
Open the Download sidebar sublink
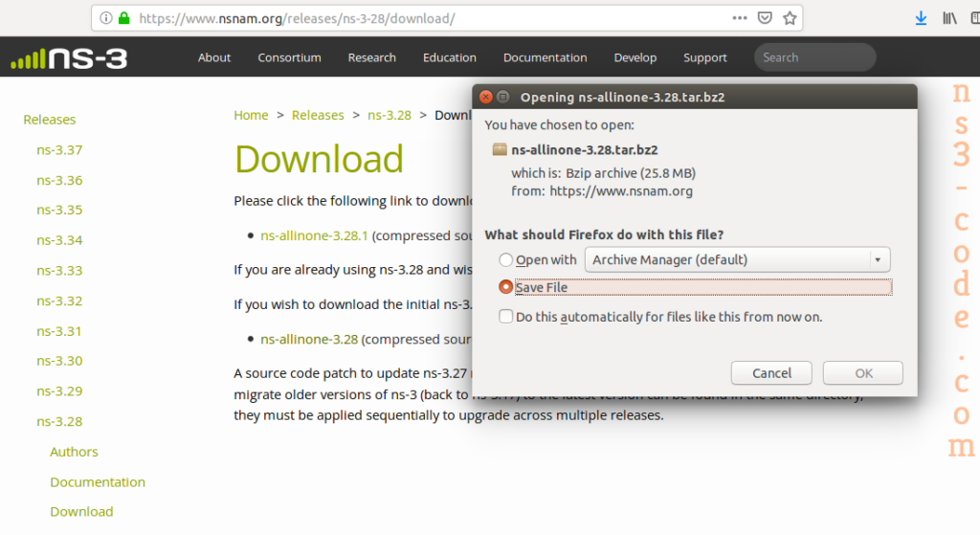click(x=81, y=511)
